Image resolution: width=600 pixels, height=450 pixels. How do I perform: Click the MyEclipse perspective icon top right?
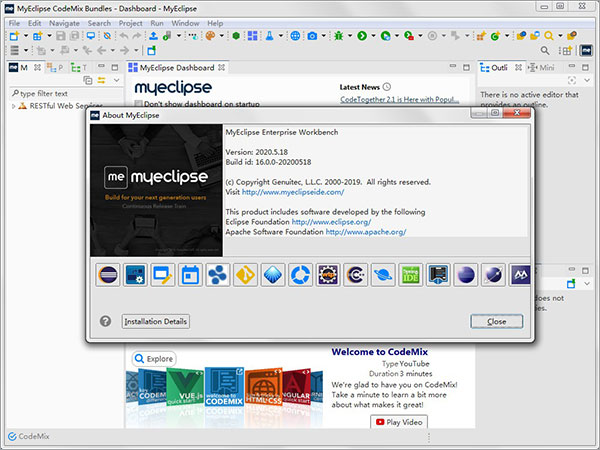pyautogui.click(x=586, y=51)
